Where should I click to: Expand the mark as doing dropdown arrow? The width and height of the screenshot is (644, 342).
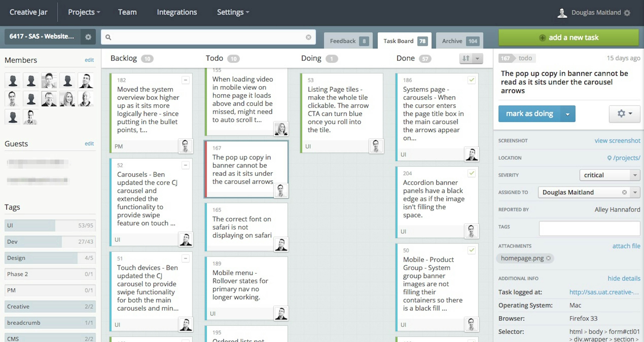567,114
